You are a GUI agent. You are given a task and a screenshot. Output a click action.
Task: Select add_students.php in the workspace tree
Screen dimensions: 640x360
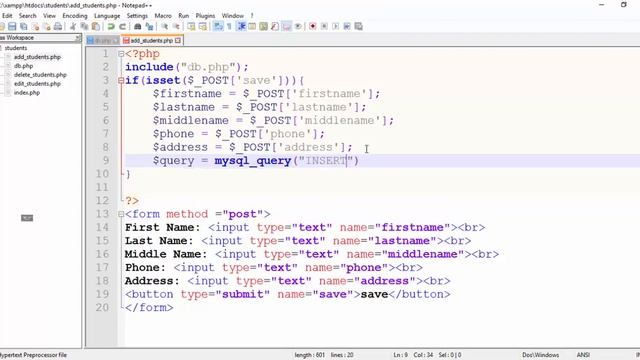click(37, 57)
